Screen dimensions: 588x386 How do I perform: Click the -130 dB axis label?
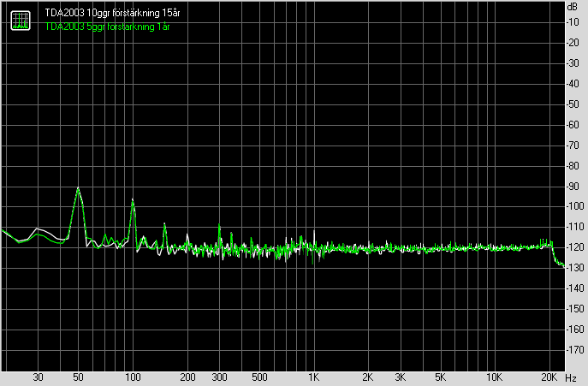[x=574, y=268]
